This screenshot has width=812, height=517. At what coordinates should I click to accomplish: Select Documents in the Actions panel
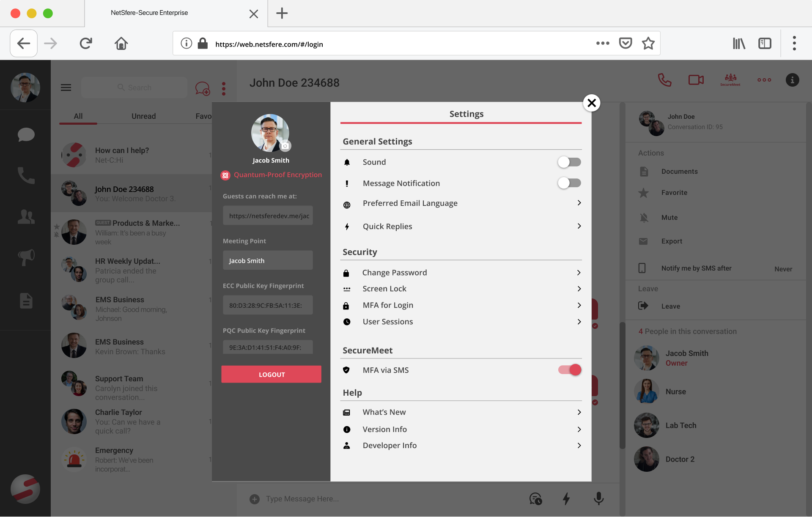click(679, 172)
